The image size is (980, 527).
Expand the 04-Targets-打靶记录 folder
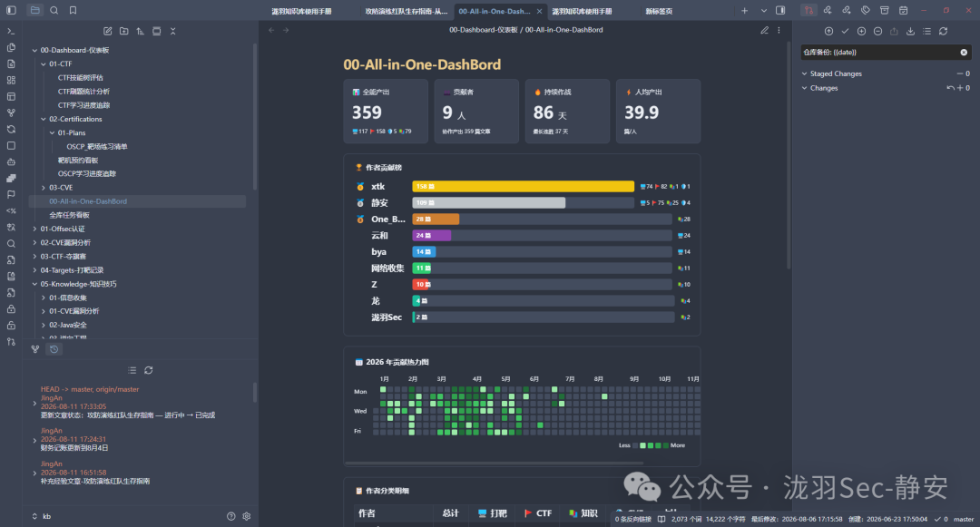(34, 269)
